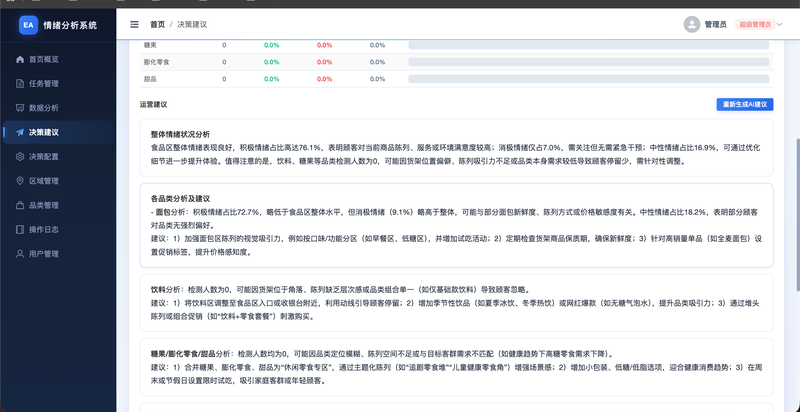The width and height of the screenshot is (800, 412).
Task: Open 决策配置 menu item
Action: [x=58, y=157]
